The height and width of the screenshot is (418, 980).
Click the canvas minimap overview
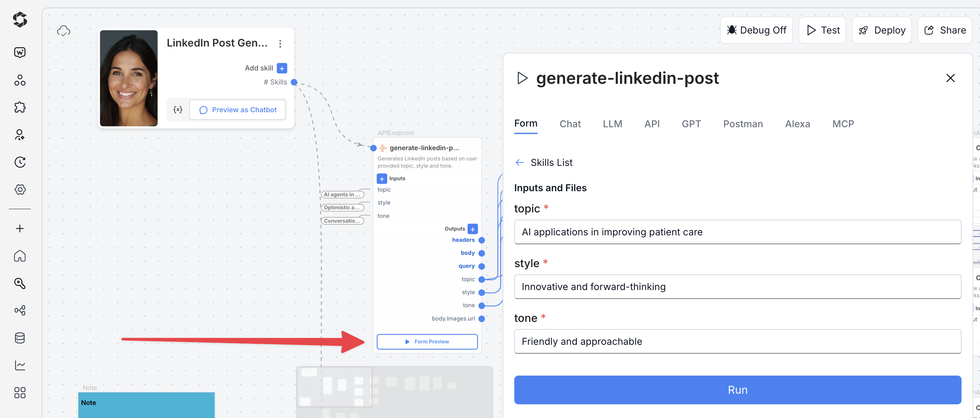(x=394, y=391)
